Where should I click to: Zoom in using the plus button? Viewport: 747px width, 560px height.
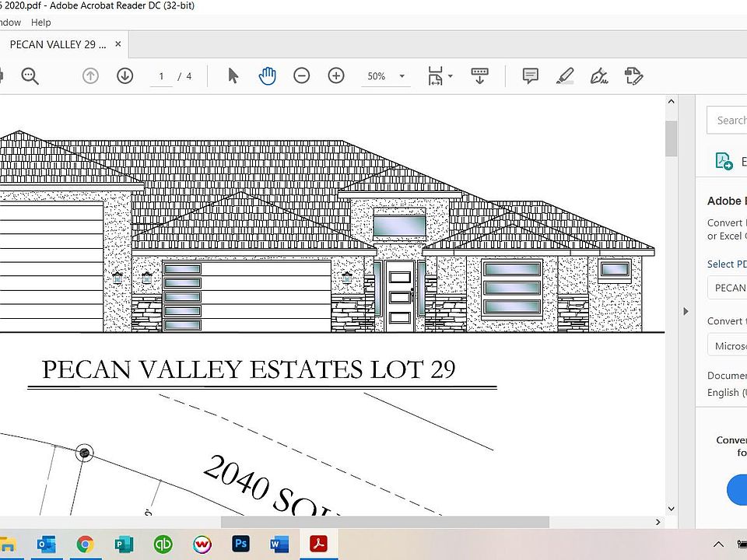point(336,76)
